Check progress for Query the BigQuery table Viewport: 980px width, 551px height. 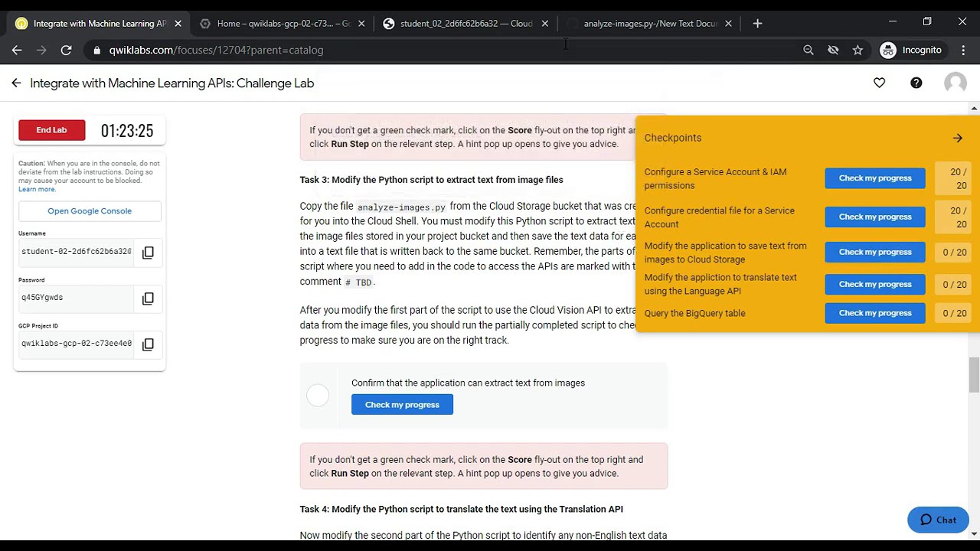pos(875,313)
